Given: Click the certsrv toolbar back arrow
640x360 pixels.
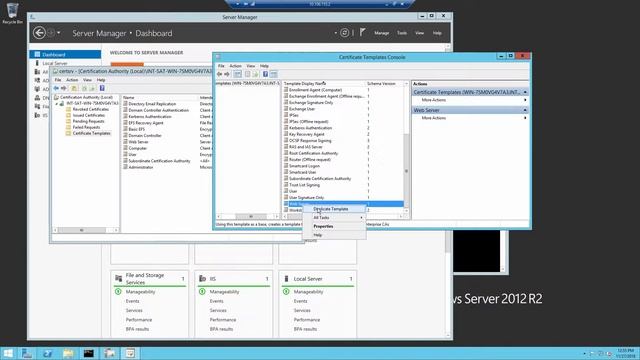Looking at the screenshot, I should coord(56,88).
